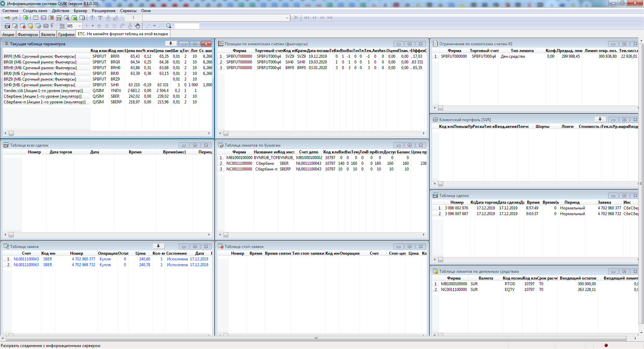Click the Цена column header in Таблица заявок
644x349 pixels.
pos(140,253)
